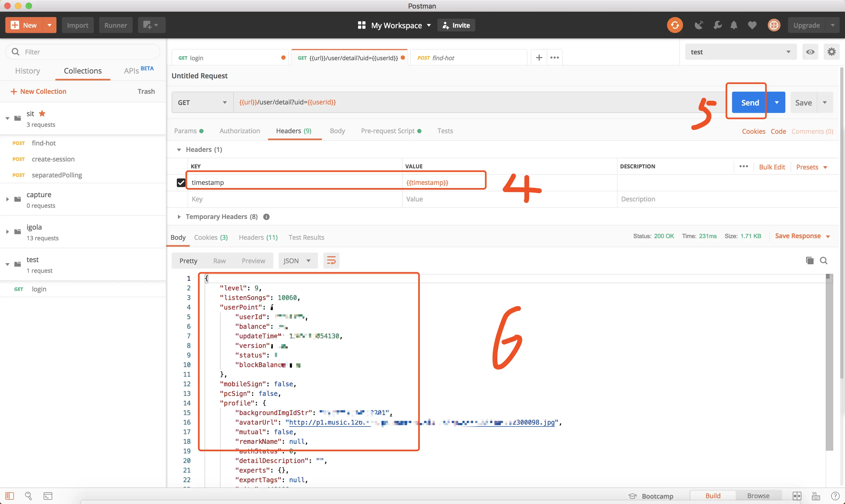Image resolution: width=845 pixels, height=504 pixels.
Task: Open Bulk Edit for headers
Action: click(772, 167)
